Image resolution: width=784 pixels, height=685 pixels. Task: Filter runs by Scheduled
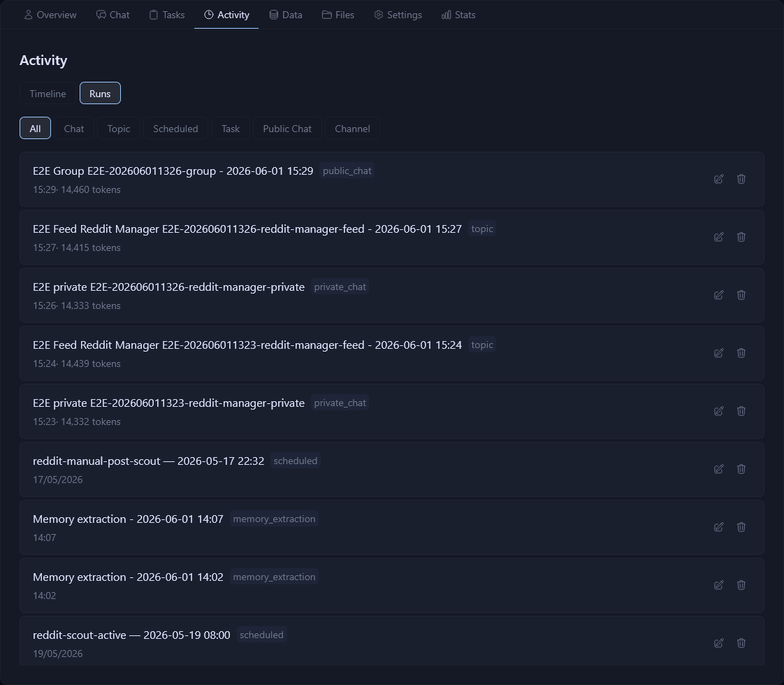point(175,129)
